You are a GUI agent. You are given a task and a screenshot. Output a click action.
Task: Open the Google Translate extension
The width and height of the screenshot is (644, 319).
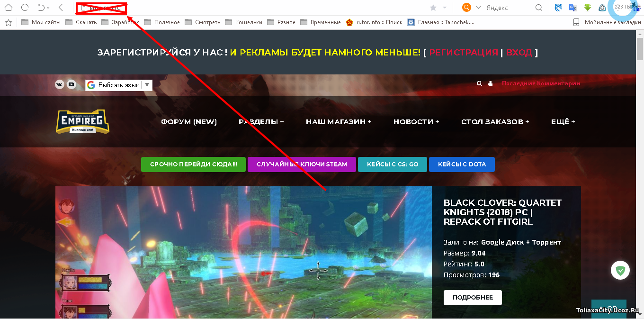573,8
